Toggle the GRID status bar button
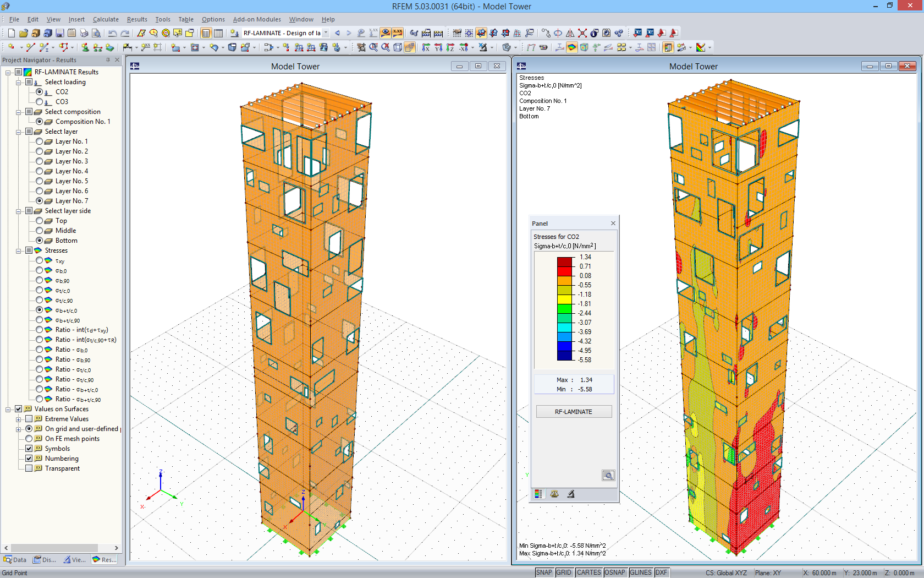This screenshot has height=578, width=924. click(x=564, y=572)
